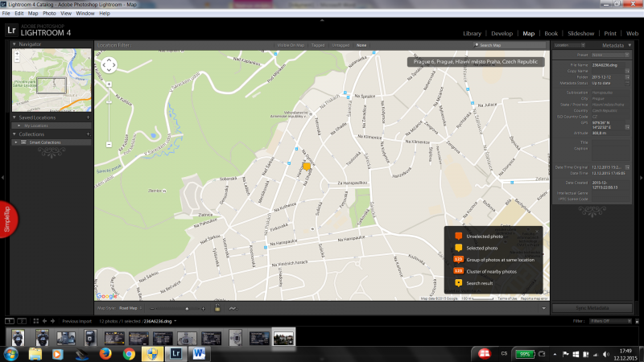The height and width of the screenshot is (362, 644).
Task: Open the toolbar content dropdown triangle
Action: [x=544, y=308]
